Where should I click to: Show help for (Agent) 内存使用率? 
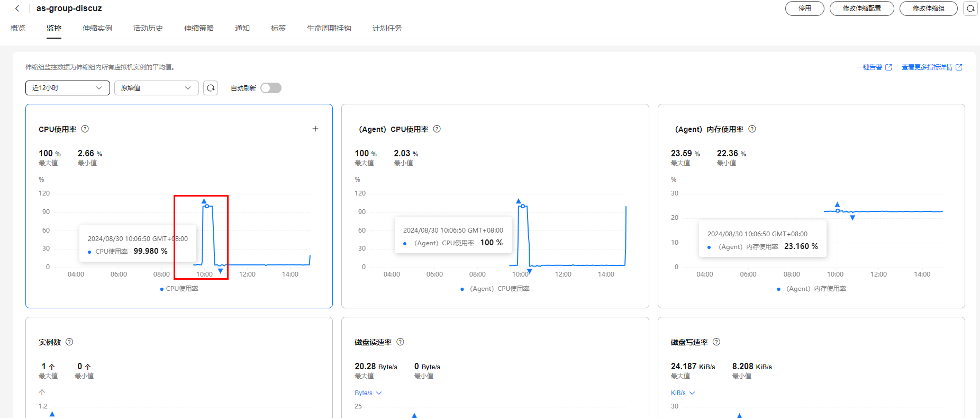pos(752,129)
